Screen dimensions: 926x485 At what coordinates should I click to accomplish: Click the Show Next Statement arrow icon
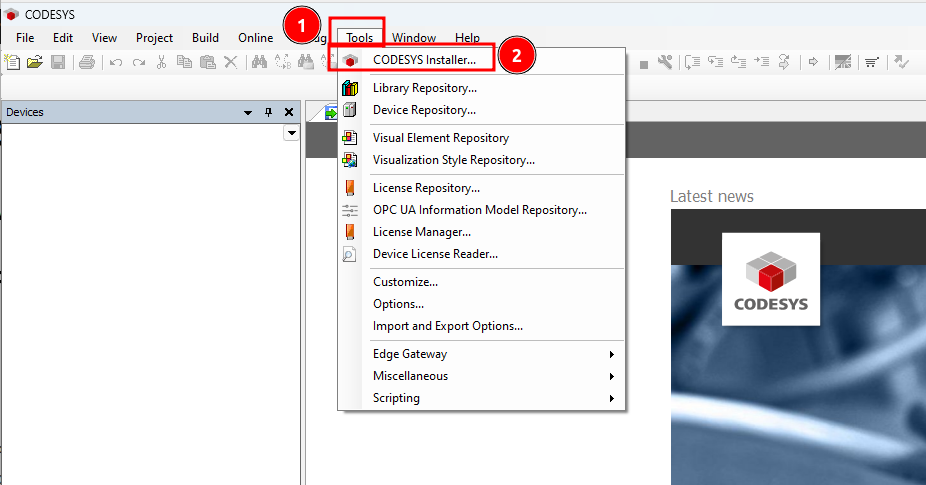(813, 61)
